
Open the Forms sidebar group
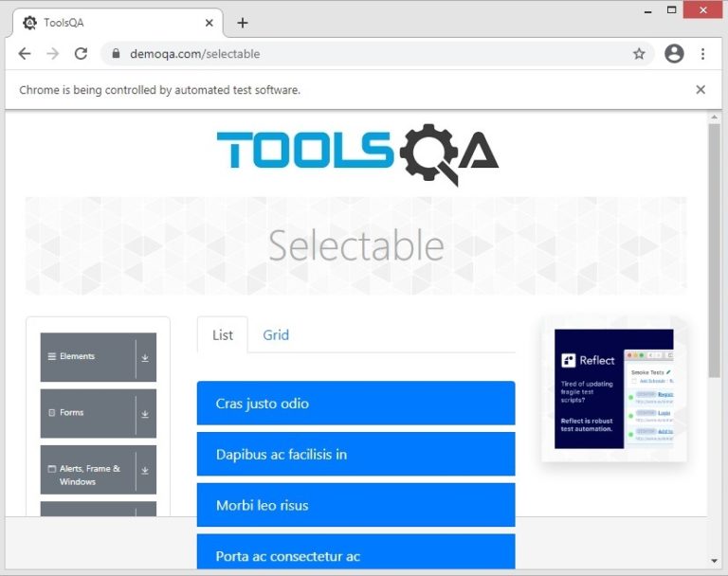point(98,413)
